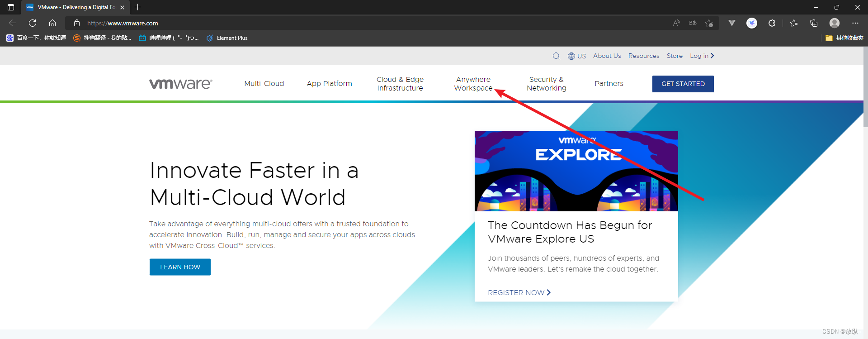Open the favorites list
This screenshot has width=868, height=339.
click(794, 23)
